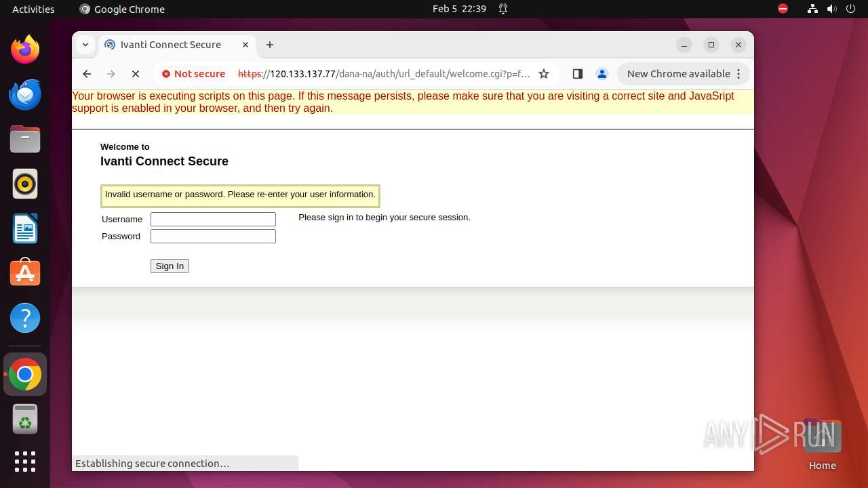The height and width of the screenshot is (488, 868).
Task: Click the power icon in top bar
Action: pos(850,9)
